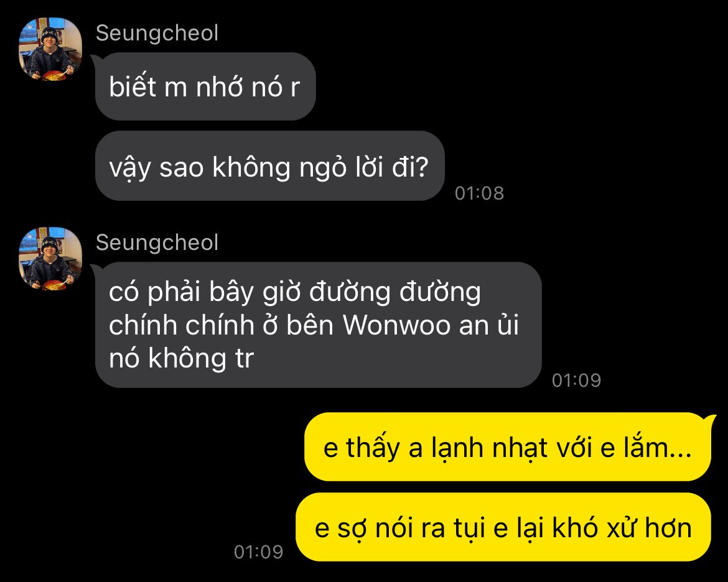Tap sender name Seungcheol above second message group
Screen dimensions: 728x582
[x=157, y=242]
